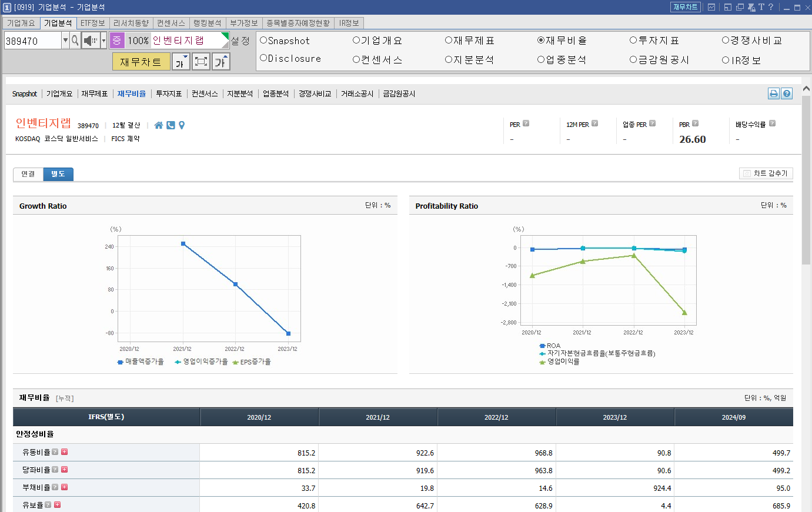
Task: Click the T font icon in title bar
Action: tap(761, 7)
